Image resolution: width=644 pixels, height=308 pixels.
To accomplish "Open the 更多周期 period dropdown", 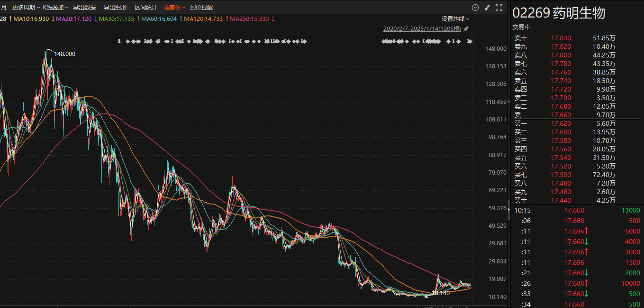I will 26,8.
